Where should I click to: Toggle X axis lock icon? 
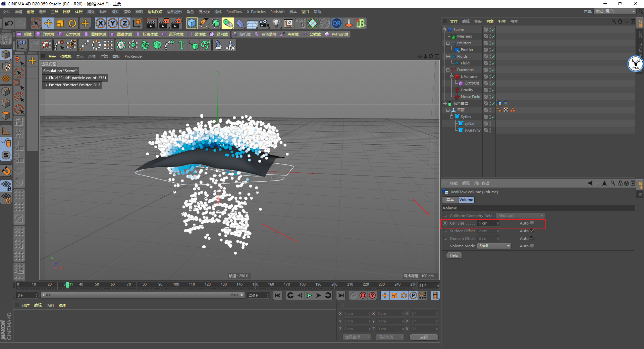point(100,23)
